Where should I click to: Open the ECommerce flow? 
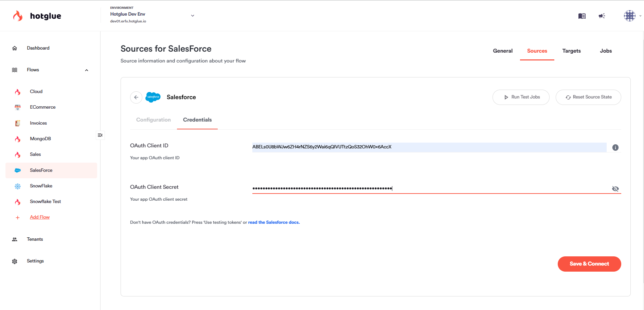[x=43, y=107]
